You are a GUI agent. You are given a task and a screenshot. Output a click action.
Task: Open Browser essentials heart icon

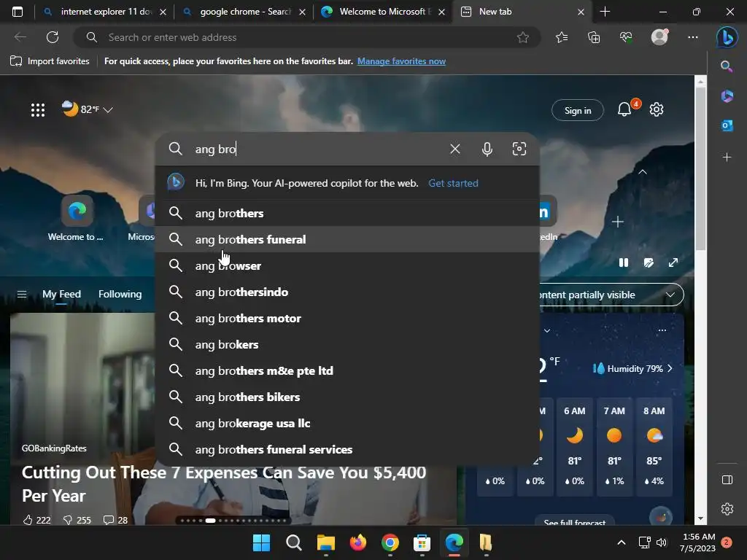[x=626, y=37]
